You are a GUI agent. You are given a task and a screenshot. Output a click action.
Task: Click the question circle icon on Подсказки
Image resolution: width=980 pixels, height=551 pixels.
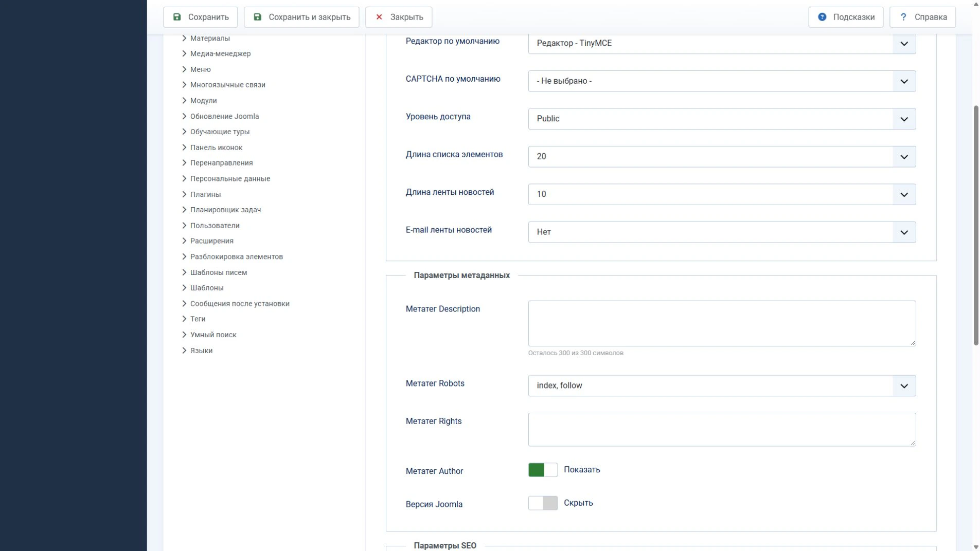[822, 17]
